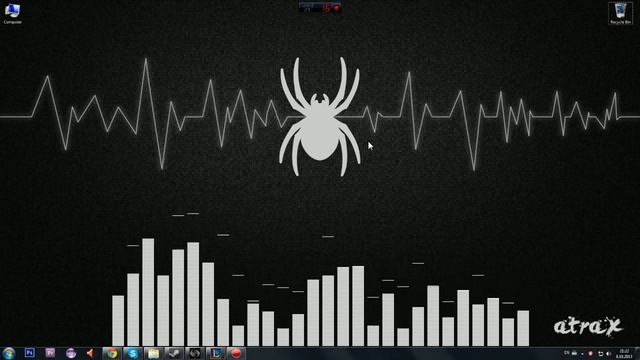This screenshot has height=360, width=640.
Task: Open the orange arrow taskbar app
Action: pos(91,353)
